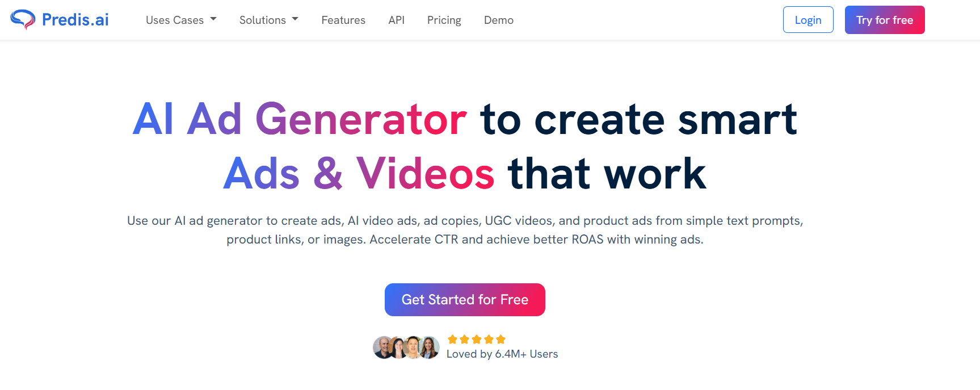The width and height of the screenshot is (980, 390).
Task: Navigate to the Pricing page
Action: pyautogui.click(x=444, y=20)
